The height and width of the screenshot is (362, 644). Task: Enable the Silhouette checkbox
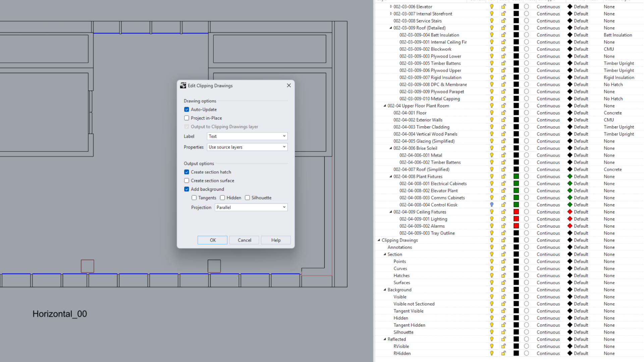coord(247,198)
